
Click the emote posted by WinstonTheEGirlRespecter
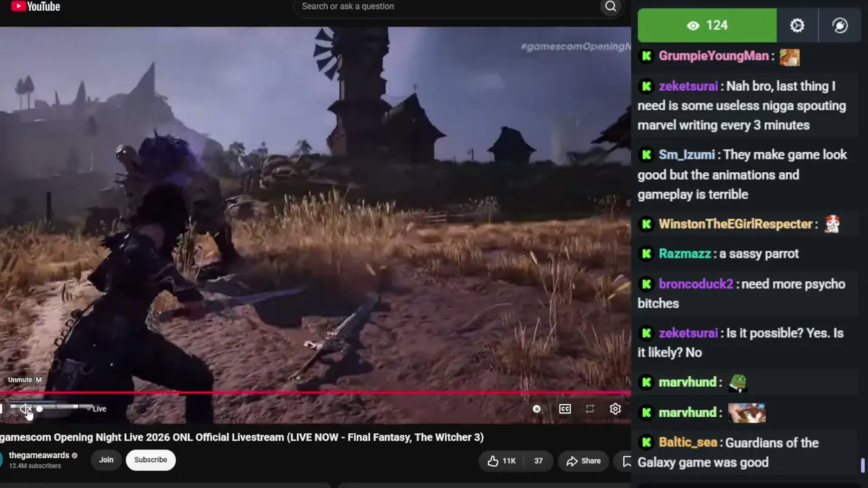832,224
